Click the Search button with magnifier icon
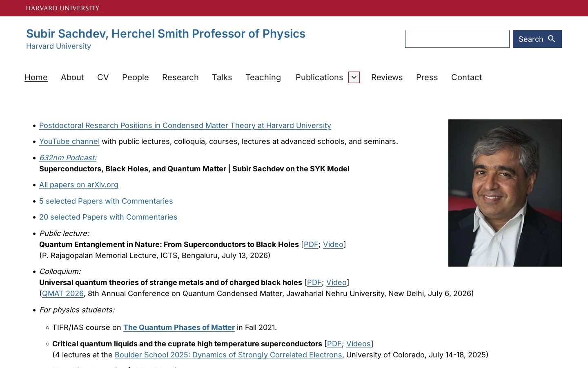 (x=537, y=39)
